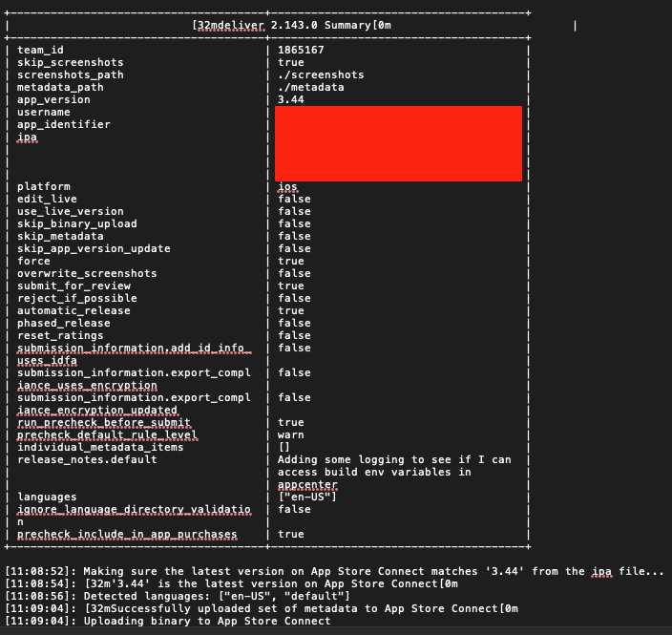Image resolution: width=672 pixels, height=635 pixels.
Task: Click the app_version key
Action: (53, 100)
